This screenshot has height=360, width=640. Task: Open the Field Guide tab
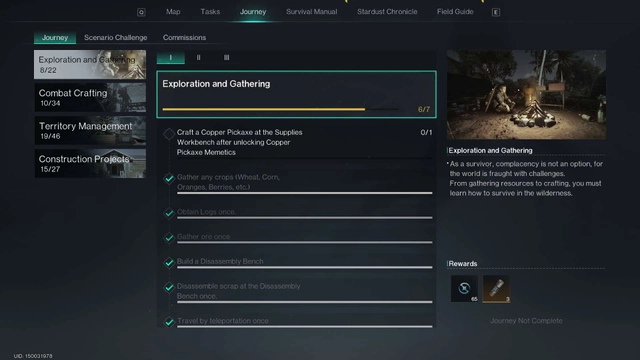tap(455, 12)
